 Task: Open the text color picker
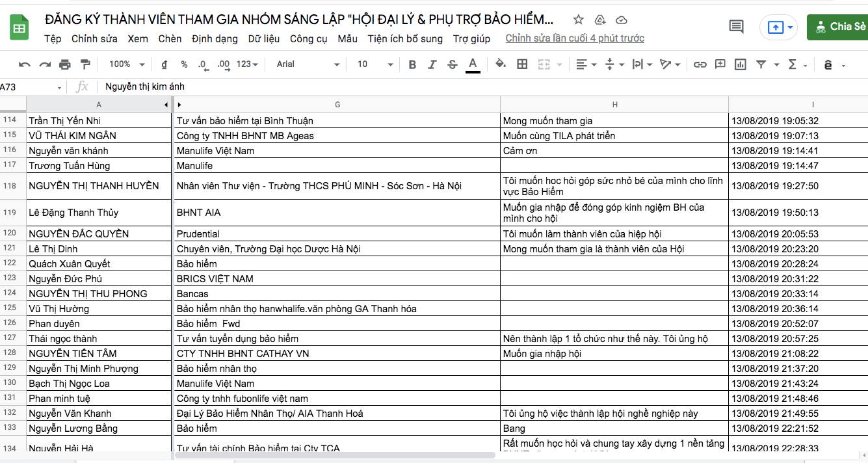pyautogui.click(x=473, y=64)
